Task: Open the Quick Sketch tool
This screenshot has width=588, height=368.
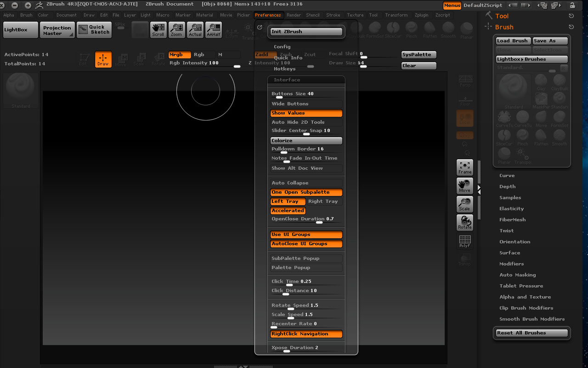Action: pos(94,30)
